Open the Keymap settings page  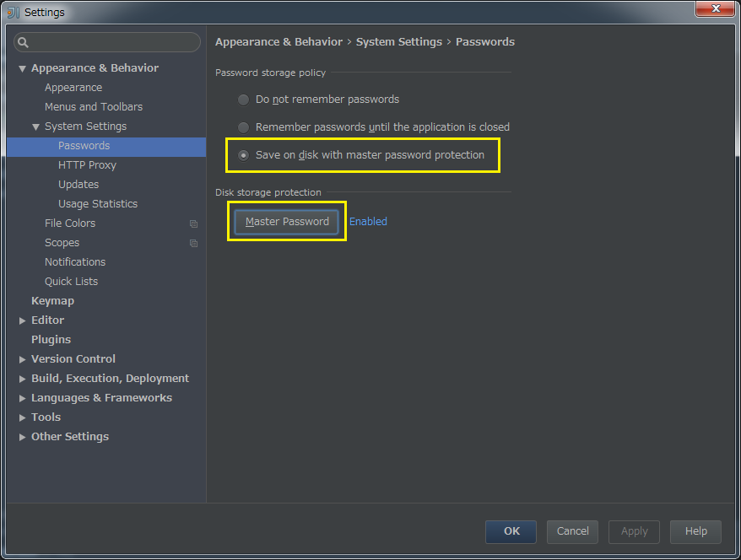pyautogui.click(x=52, y=300)
